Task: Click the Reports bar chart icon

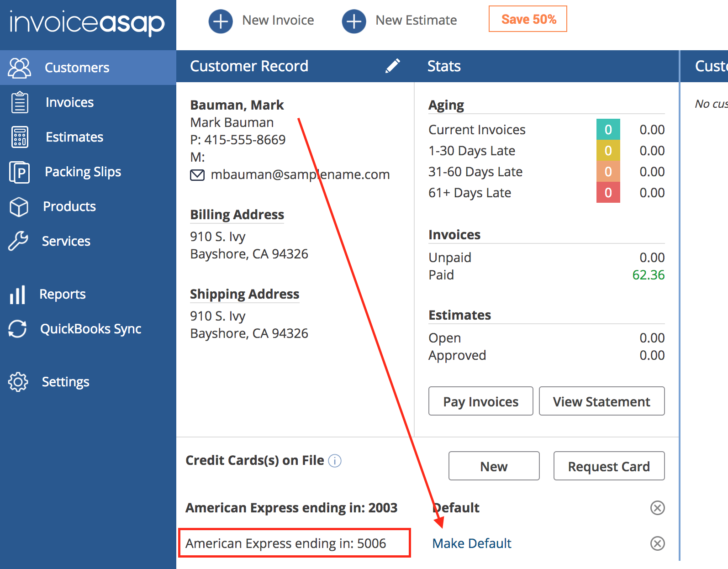Action: pyautogui.click(x=18, y=295)
